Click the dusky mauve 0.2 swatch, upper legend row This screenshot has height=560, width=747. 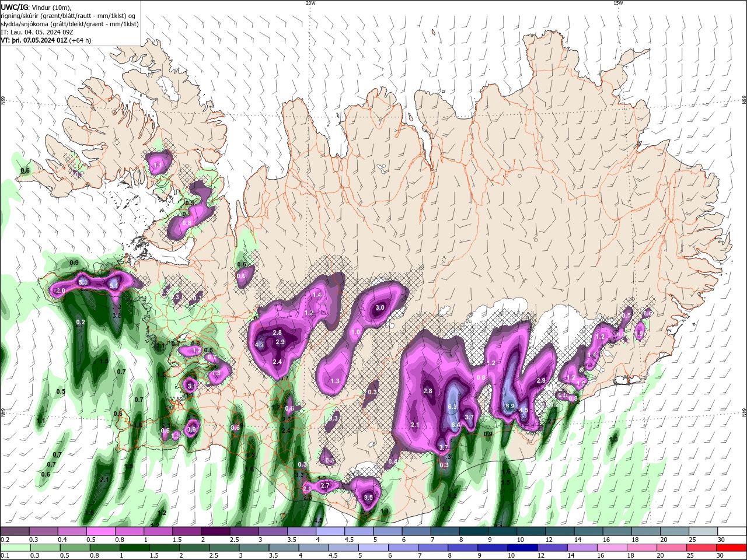pos(15,531)
